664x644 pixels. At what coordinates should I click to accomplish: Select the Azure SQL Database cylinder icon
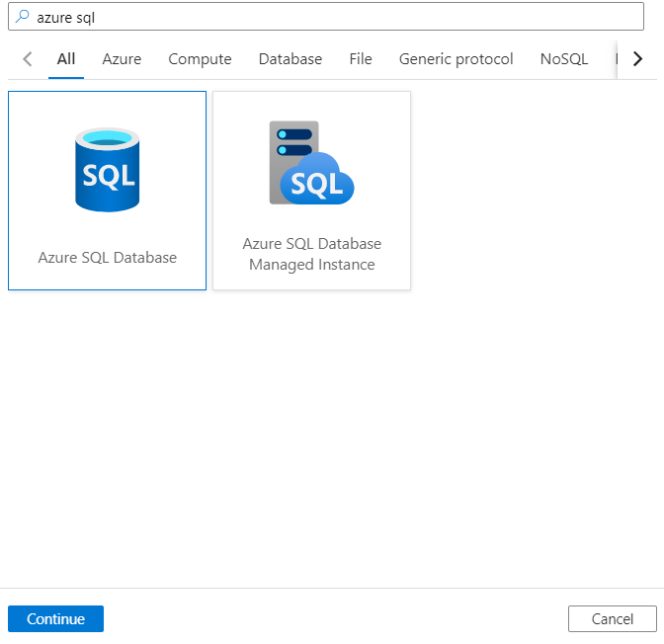[x=107, y=170]
